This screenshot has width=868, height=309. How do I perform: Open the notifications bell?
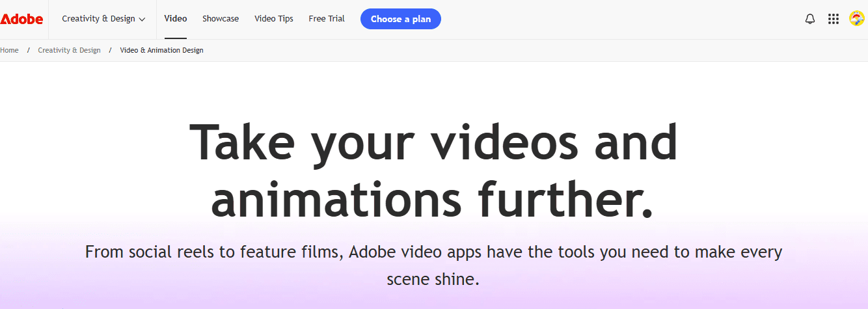(x=810, y=19)
